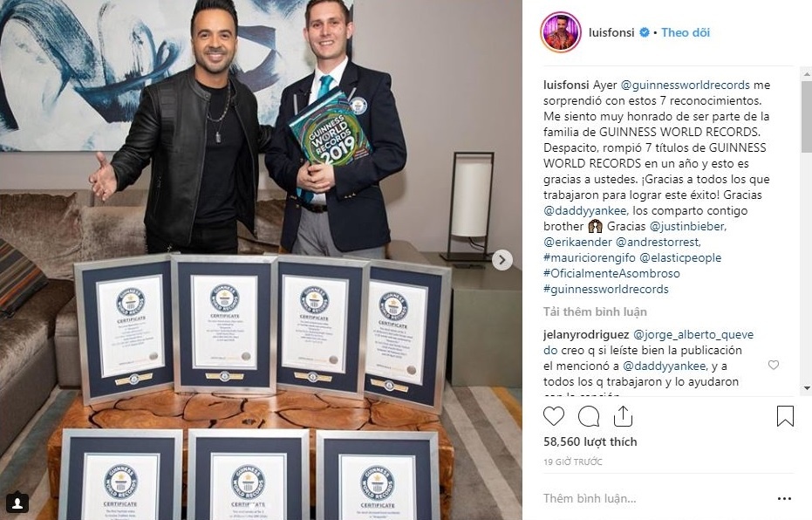Share the post via share icon
This screenshot has height=520, width=812.
tap(623, 416)
